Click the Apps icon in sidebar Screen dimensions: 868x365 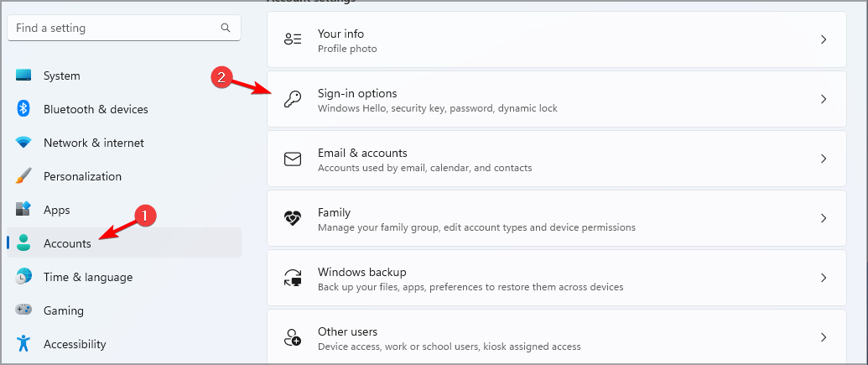pos(23,210)
